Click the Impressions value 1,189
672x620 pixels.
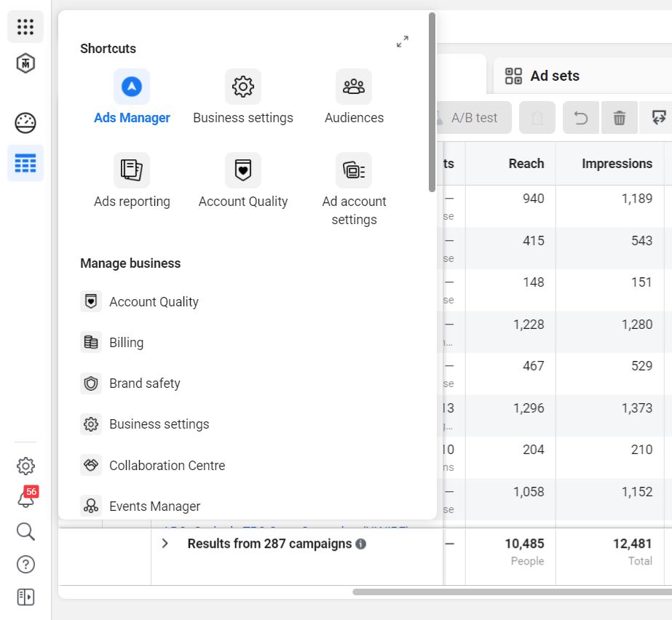click(x=637, y=199)
